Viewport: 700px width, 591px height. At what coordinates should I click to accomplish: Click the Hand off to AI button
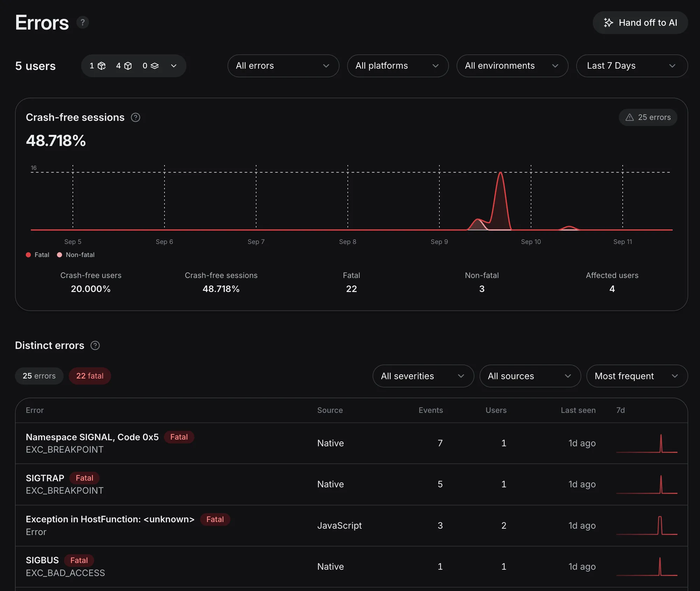point(640,23)
